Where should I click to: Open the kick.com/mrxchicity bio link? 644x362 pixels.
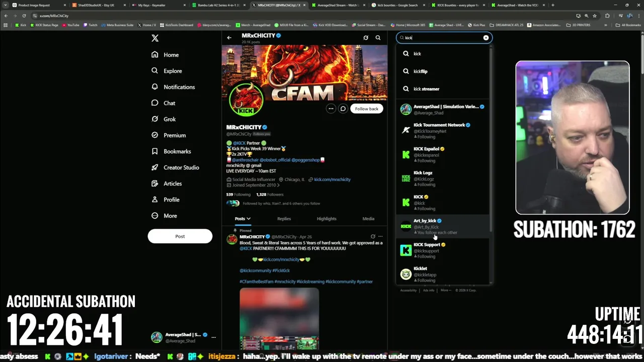332,179
